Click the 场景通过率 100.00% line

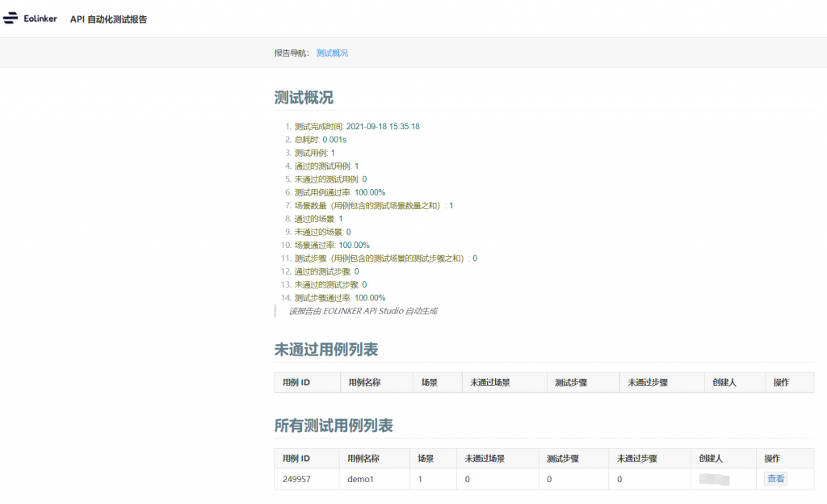tap(332, 246)
